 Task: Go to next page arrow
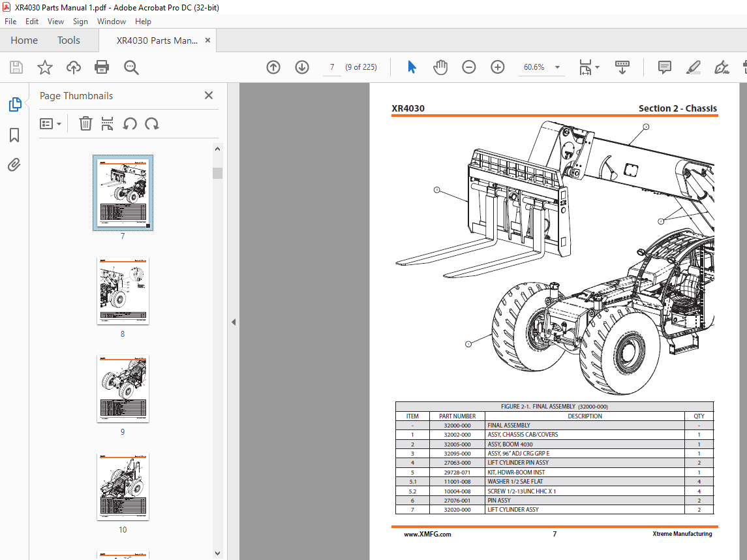(x=302, y=67)
